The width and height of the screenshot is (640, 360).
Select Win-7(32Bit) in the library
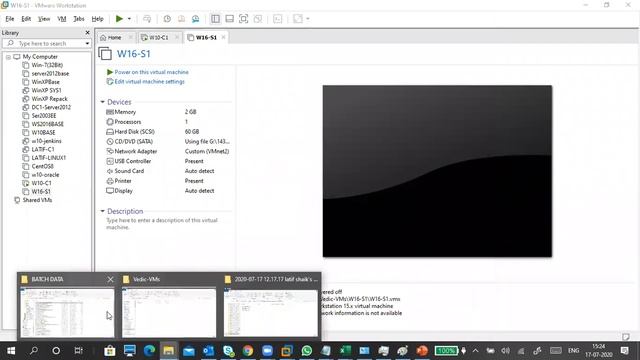[x=43, y=65]
